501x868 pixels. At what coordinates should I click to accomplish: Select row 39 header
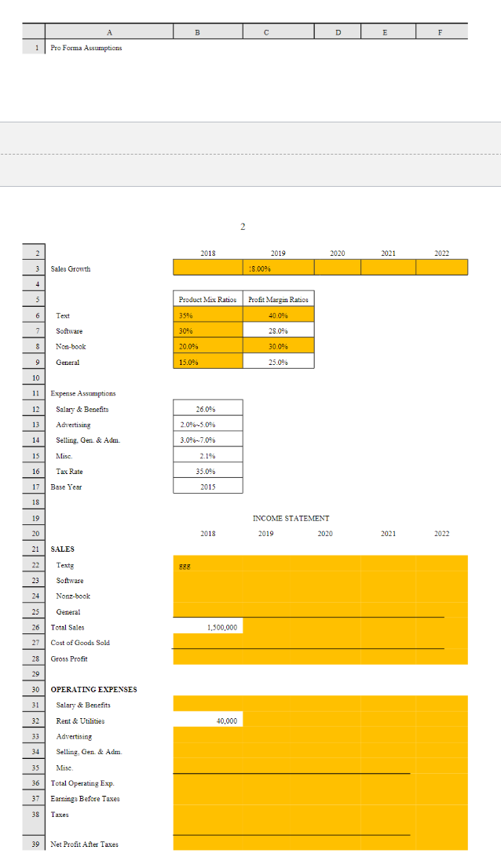(33, 844)
